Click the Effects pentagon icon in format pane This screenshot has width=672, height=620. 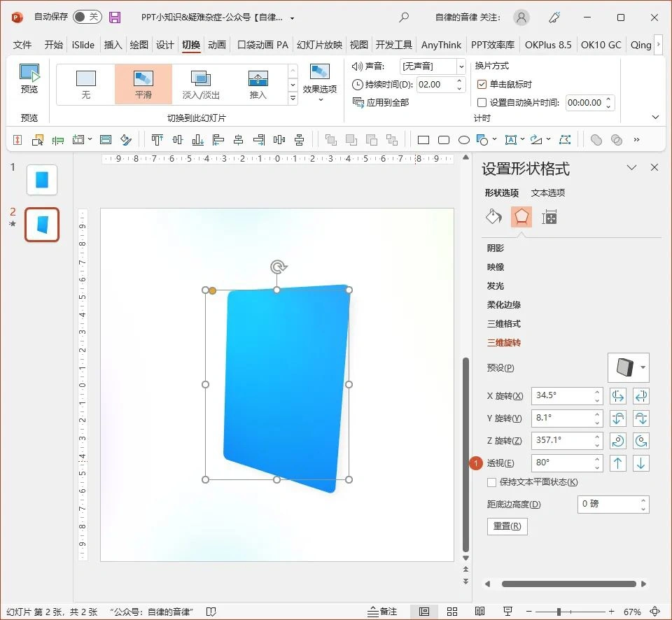point(521,217)
